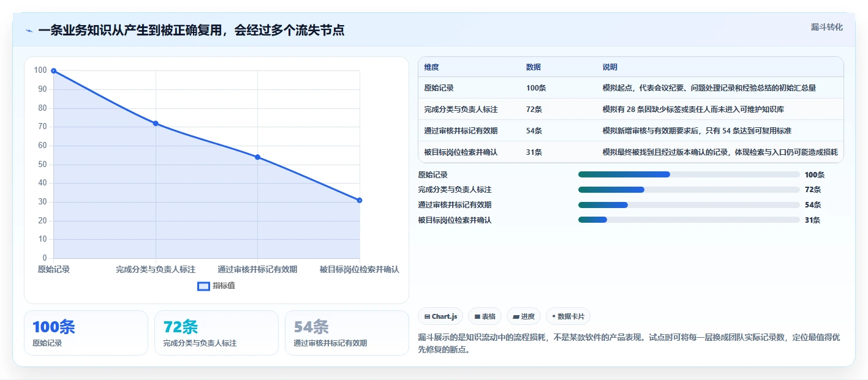
Task: Open the 54条 通过审核并标记有效期 data card
Action: coord(347,333)
